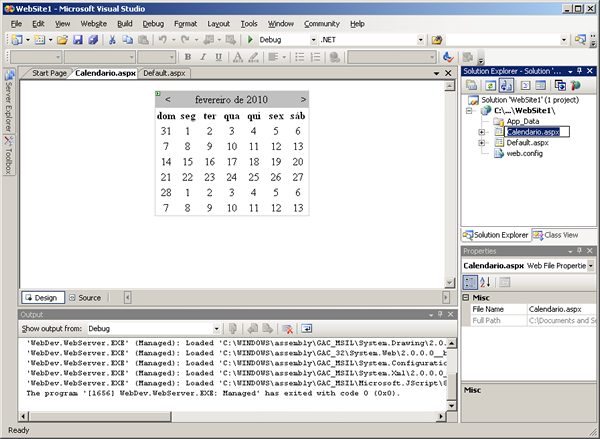The height and width of the screenshot is (439, 600).
Task: Select web.config in Solution Explorer
Action: click(525, 153)
